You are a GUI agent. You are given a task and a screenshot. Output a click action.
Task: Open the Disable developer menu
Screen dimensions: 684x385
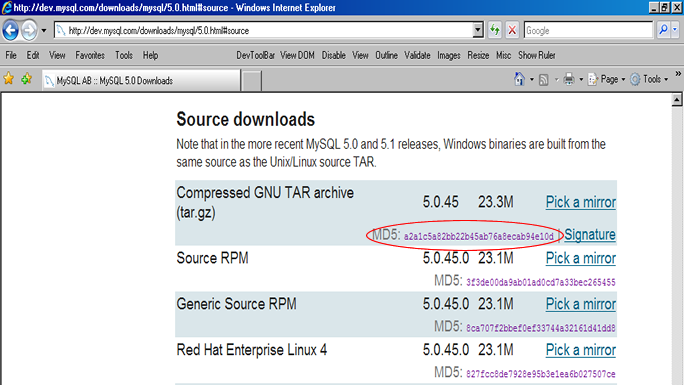[334, 55]
